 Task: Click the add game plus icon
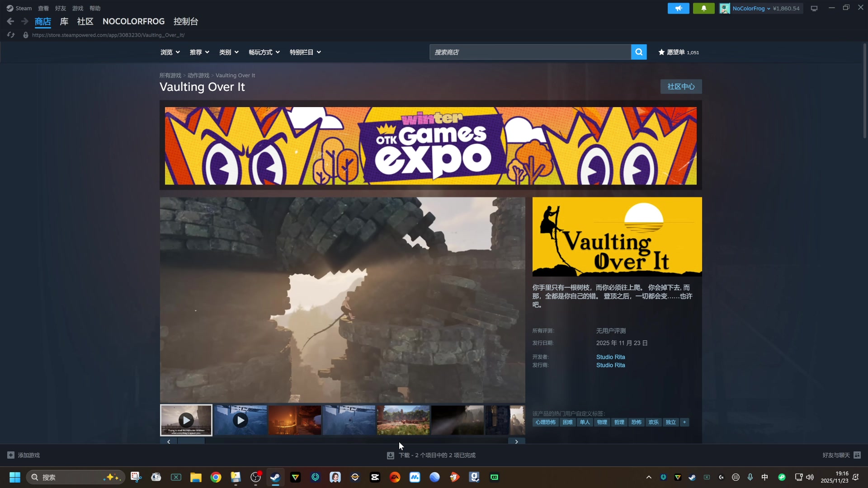pyautogui.click(x=11, y=455)
